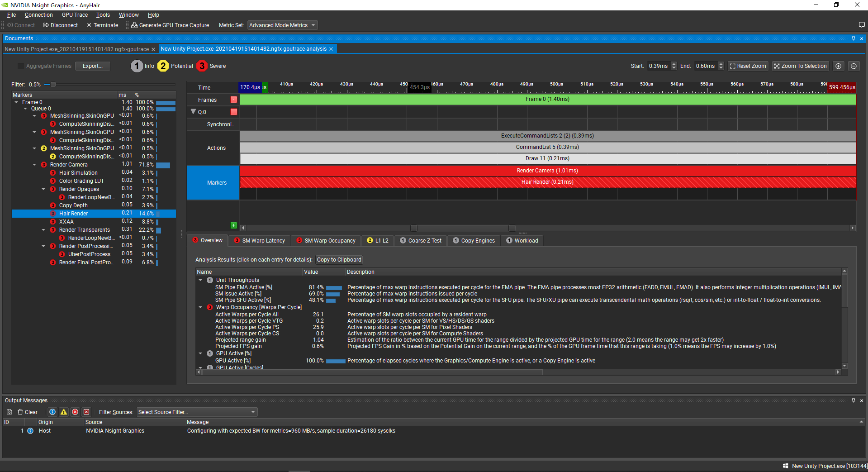
Task: Click the End time input field
Action: click(x=706, y=66)
